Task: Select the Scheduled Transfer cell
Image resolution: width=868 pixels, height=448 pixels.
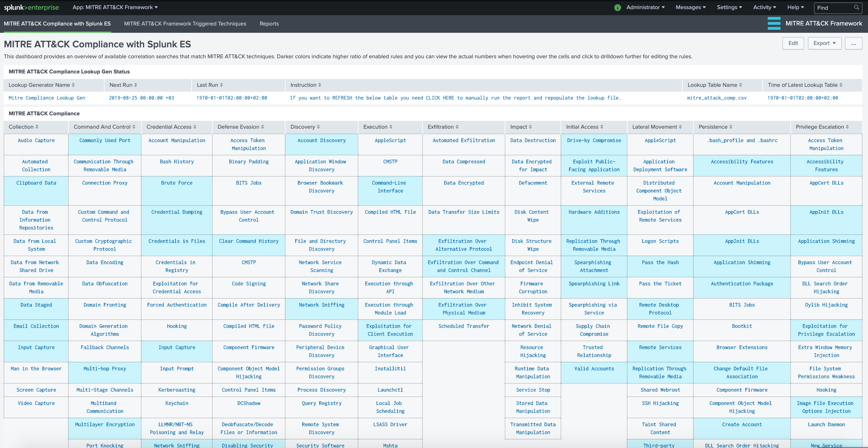Action: pos(464,330)
